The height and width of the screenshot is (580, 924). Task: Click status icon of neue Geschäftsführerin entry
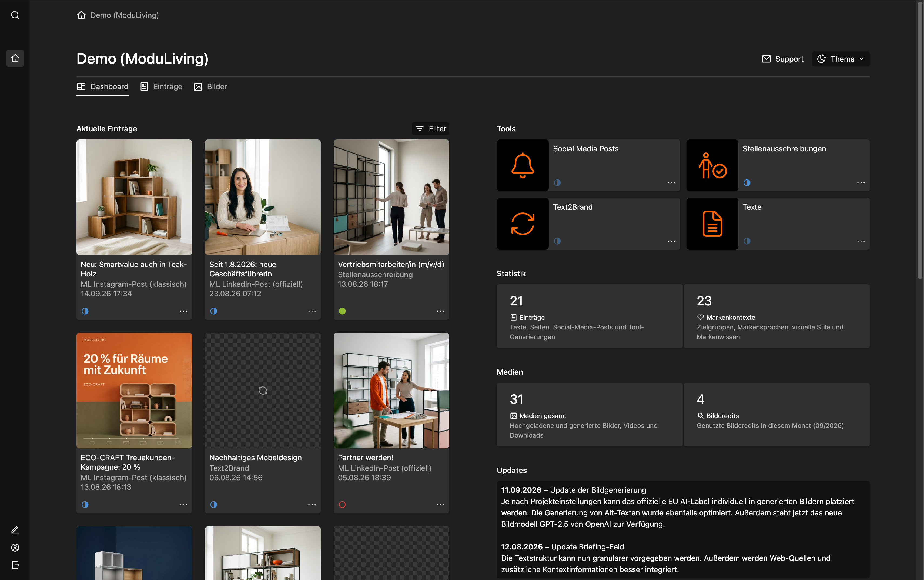click(x=213, y=311)
